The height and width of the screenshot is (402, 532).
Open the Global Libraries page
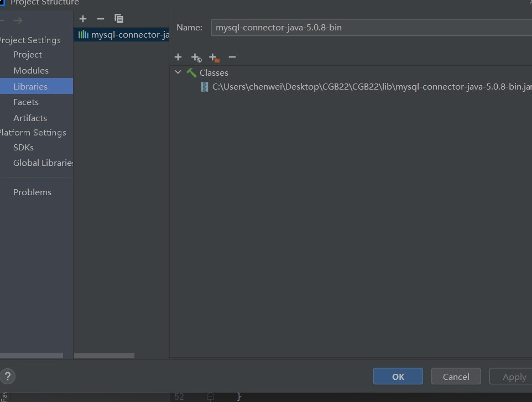[43, 163]
